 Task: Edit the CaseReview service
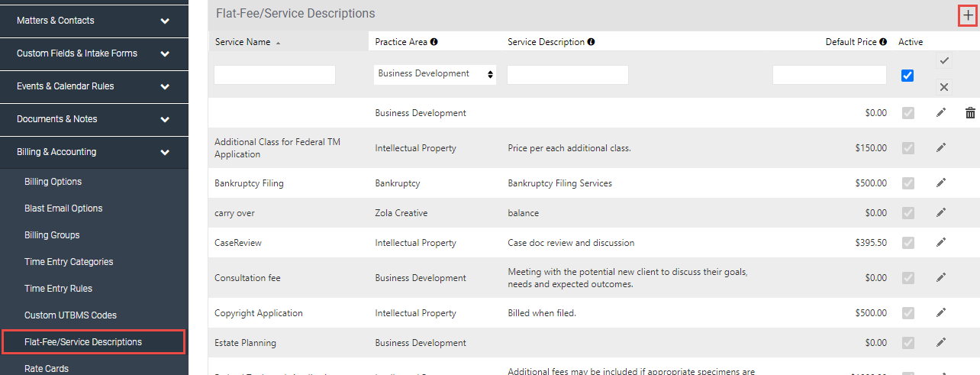(941, 243)
